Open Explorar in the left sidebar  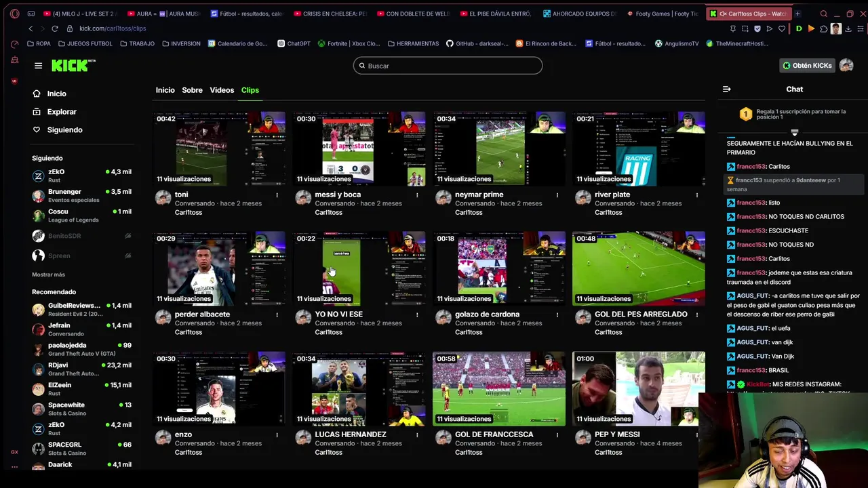click(54, 112)
